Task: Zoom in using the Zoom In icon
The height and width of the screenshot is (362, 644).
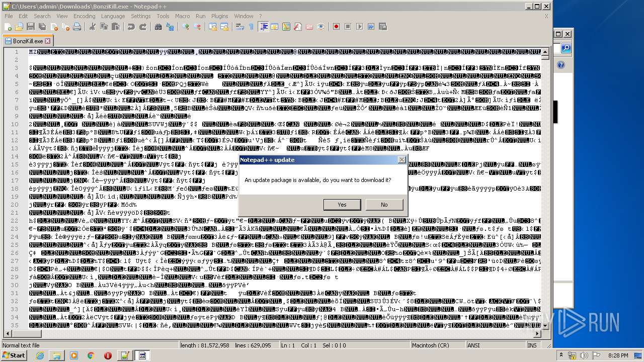Action: (x=185, y=27)
